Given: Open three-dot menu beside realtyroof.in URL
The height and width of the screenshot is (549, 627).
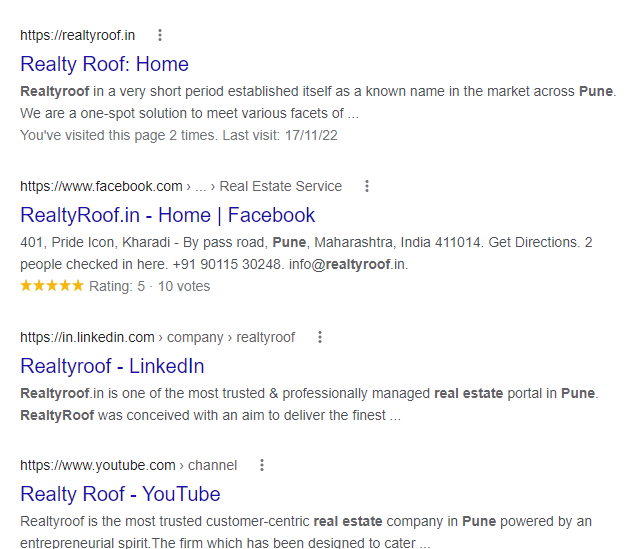Looking at the screenshot, I should coord(160,35).
